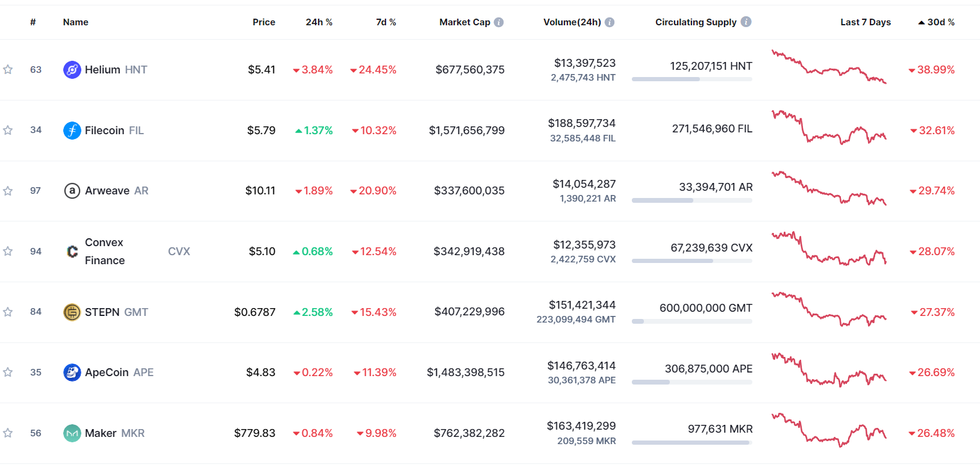This screenshot has width=980, height=473.
Task: Sort by the Name column header
Action: click(x=75, y=22)
